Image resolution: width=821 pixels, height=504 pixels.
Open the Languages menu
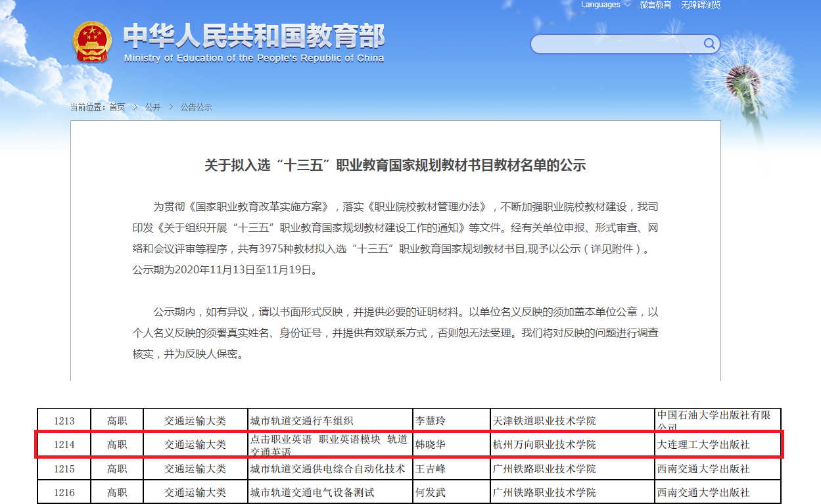point(600,5)
